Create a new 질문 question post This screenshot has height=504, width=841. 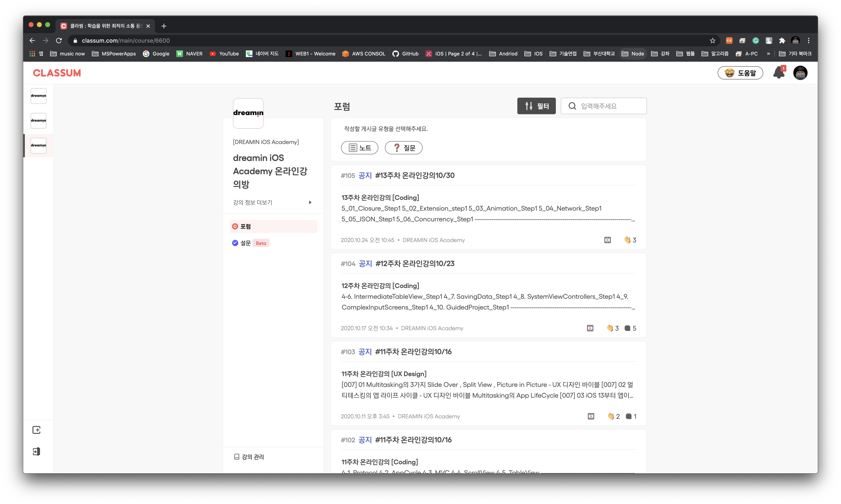pos(404,148)
